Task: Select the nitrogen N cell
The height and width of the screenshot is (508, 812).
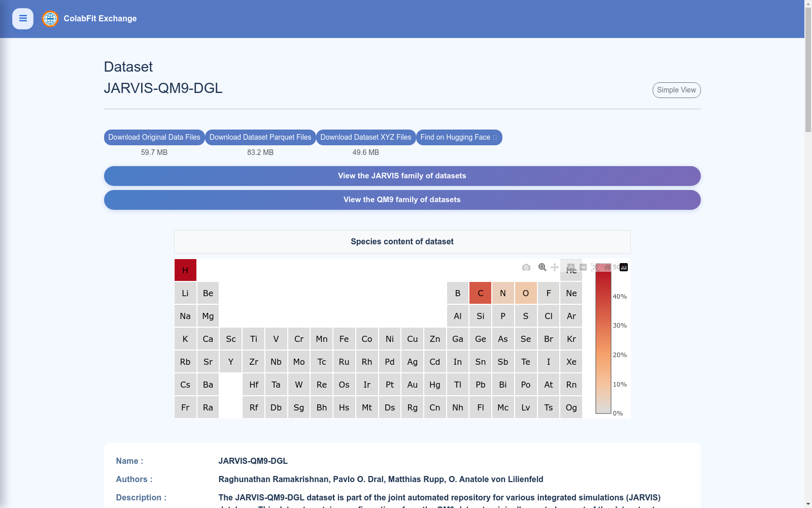Action: (503, 293)
